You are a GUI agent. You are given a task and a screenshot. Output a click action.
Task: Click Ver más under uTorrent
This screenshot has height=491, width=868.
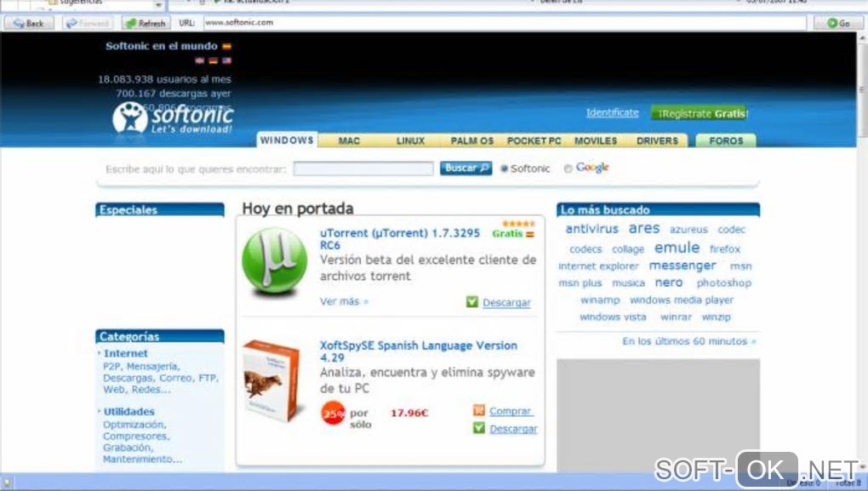pos(344,302)
